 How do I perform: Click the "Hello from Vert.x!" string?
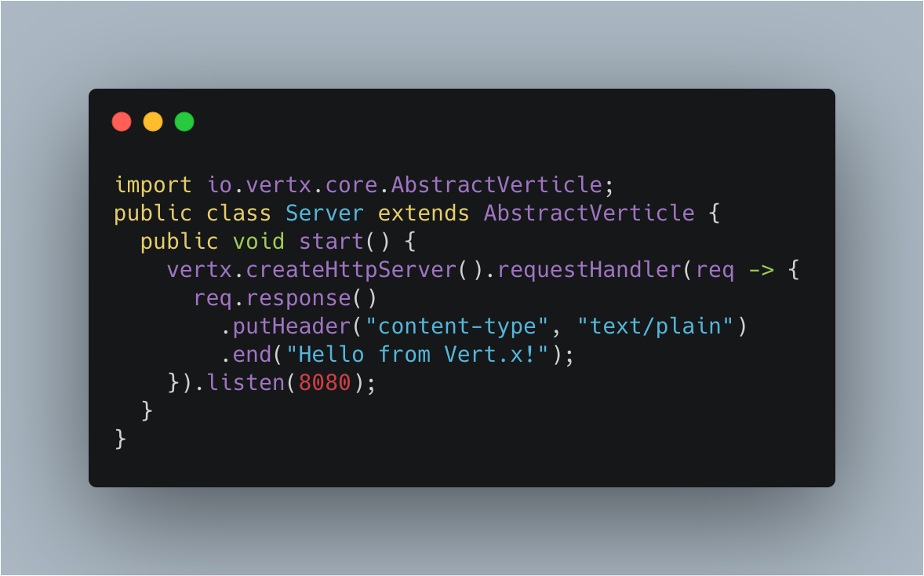click(x=417, y=355)
